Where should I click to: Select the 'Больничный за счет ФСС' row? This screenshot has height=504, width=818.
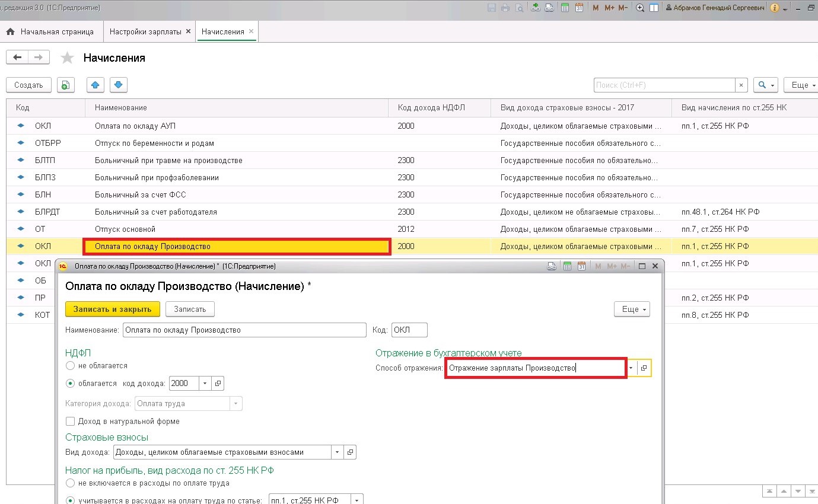(412, 194)
